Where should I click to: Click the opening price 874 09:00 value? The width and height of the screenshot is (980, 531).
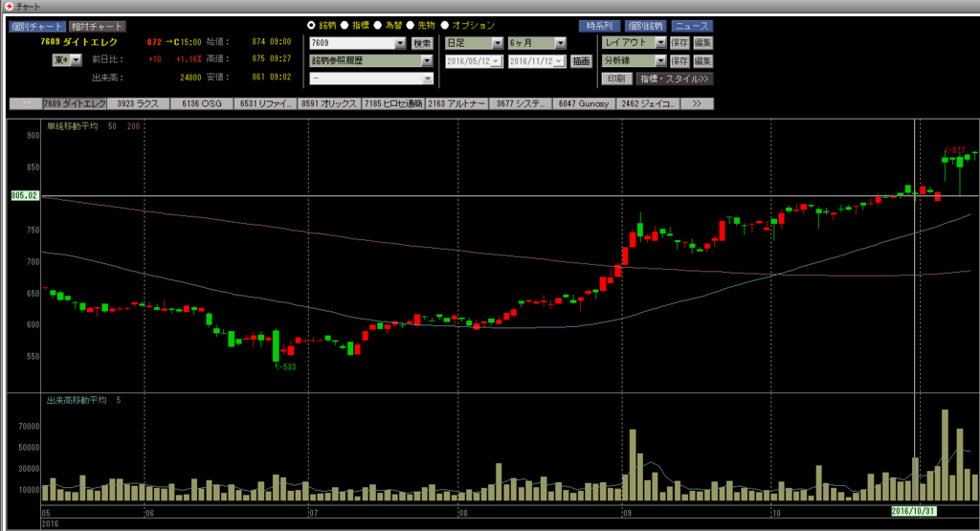click(271, 42)
